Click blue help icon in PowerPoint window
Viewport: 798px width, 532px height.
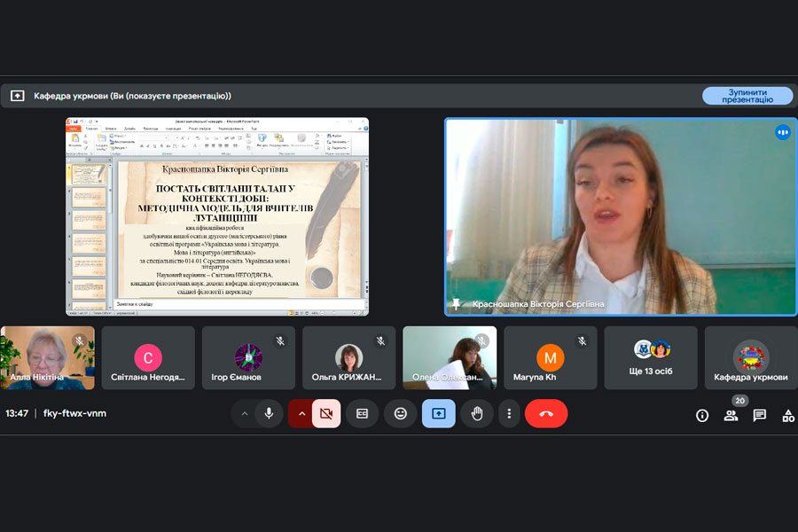point(365,129)
